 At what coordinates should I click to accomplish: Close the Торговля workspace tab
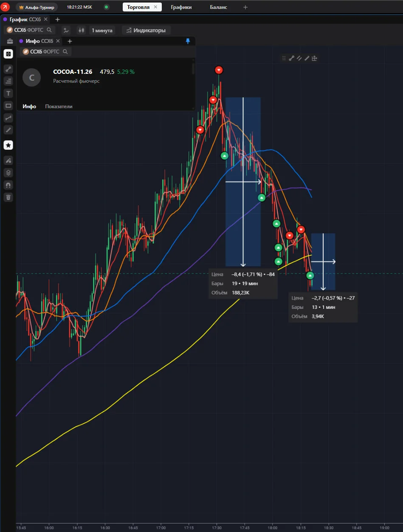(156, 7)
